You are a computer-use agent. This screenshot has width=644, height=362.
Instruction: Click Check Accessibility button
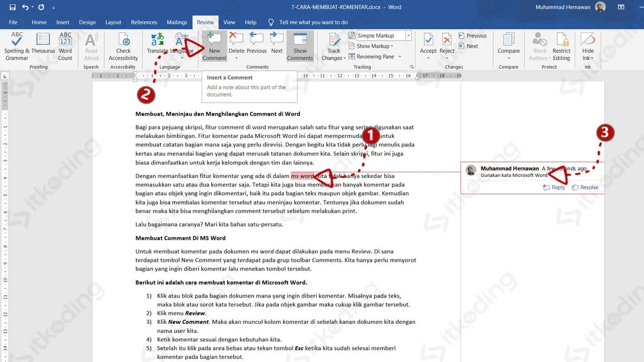tap(123, 46)
